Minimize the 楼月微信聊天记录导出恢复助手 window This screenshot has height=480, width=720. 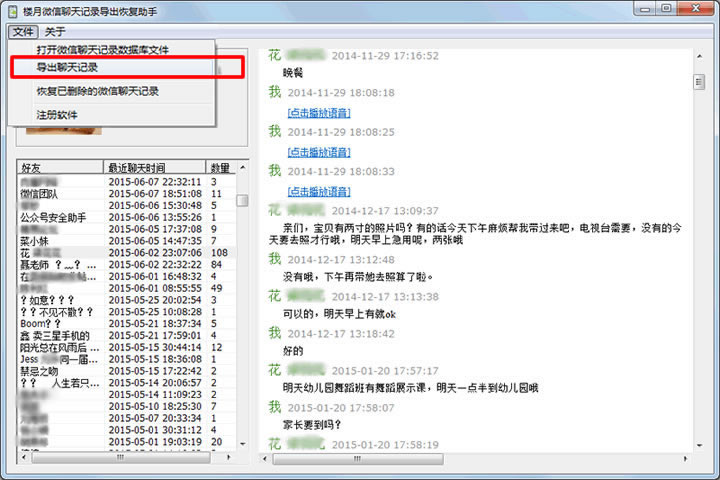(x=645, y=9)
